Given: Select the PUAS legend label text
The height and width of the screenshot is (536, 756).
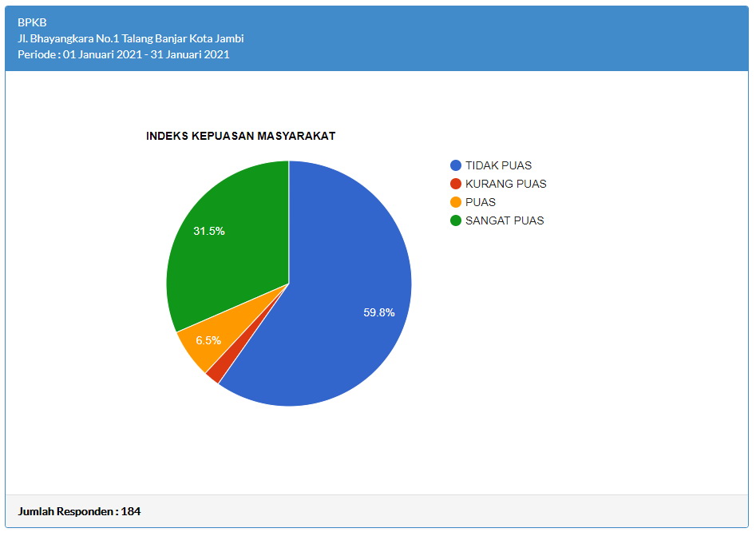Looking at the screenshot, I should [x=481, y=202].
